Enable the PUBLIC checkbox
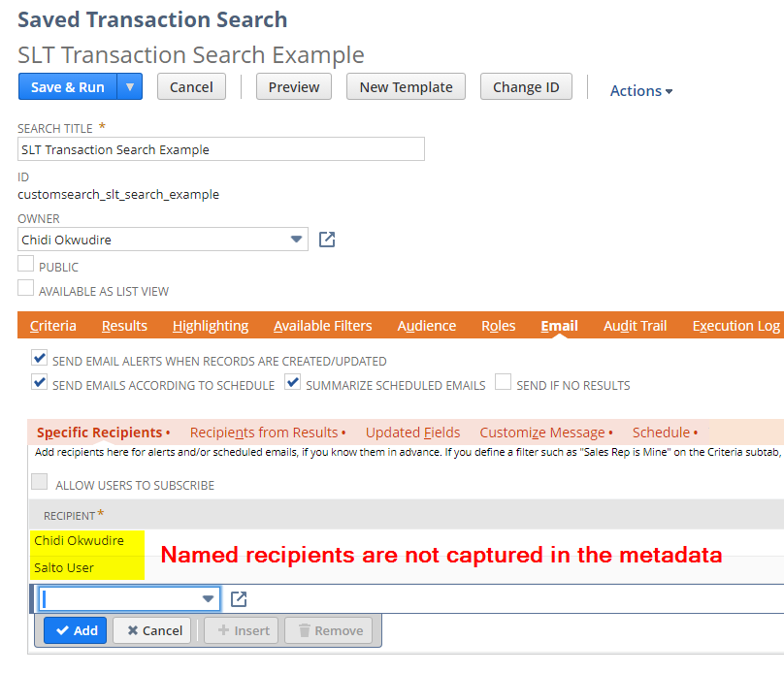784x673 pixels. point(24,264)
